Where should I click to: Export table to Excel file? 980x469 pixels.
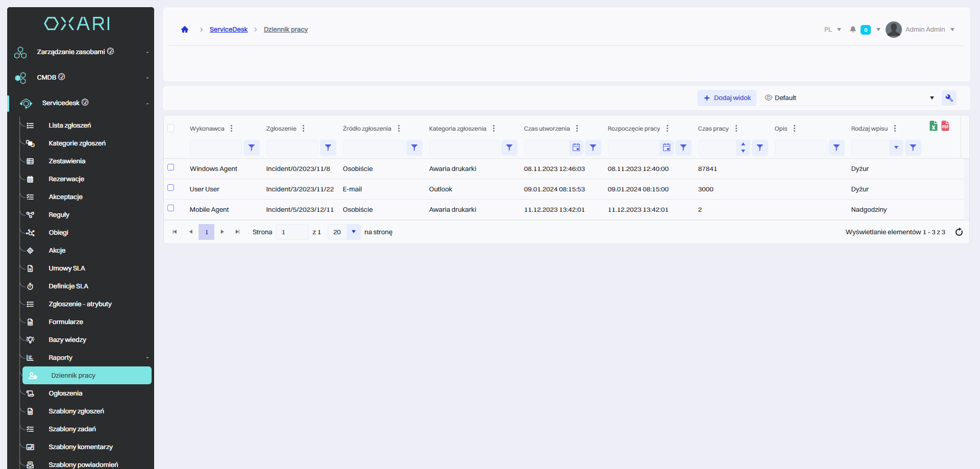tap(933, 126)
